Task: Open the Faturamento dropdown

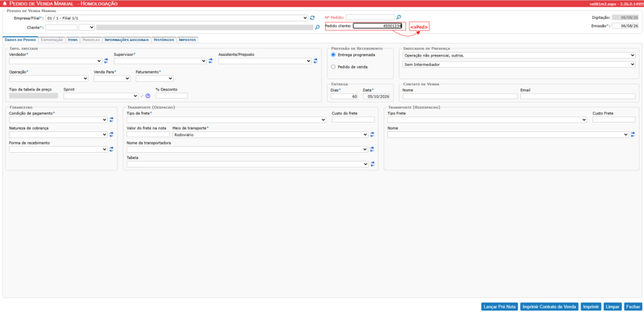Action: point(155,79)
